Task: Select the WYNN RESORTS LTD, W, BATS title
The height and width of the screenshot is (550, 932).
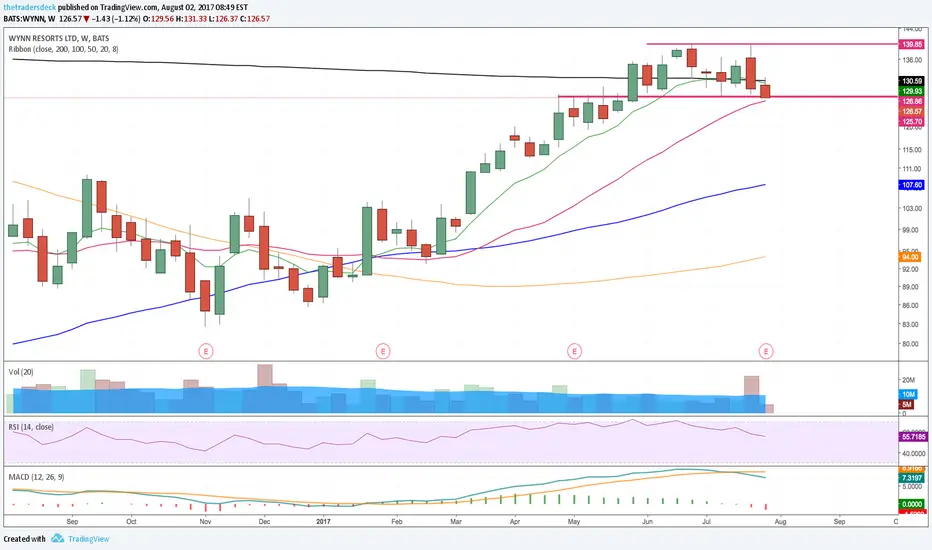Action: [x=59, y=38]
